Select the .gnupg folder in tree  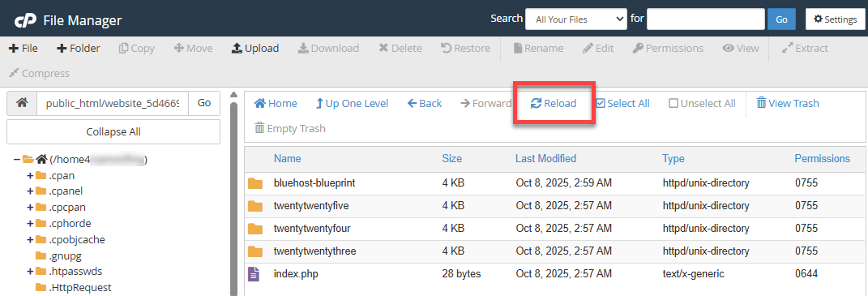point(66,255)
